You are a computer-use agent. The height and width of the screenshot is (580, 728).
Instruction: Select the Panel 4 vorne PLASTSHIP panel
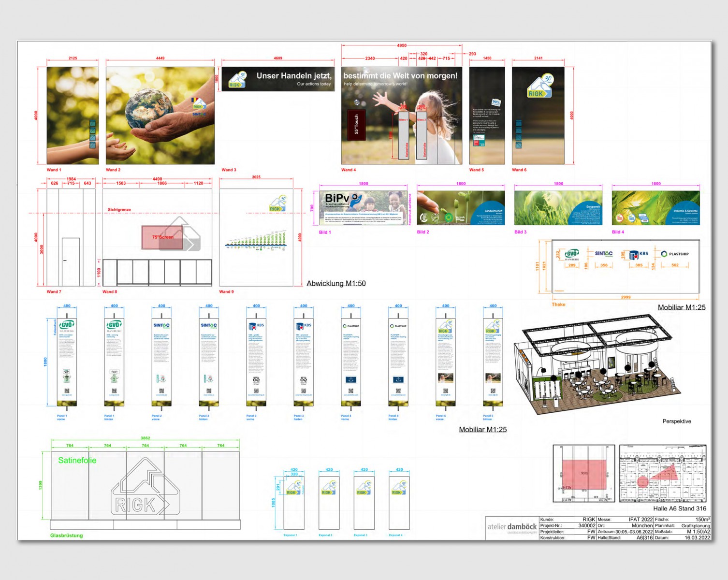tap(351, 362)
